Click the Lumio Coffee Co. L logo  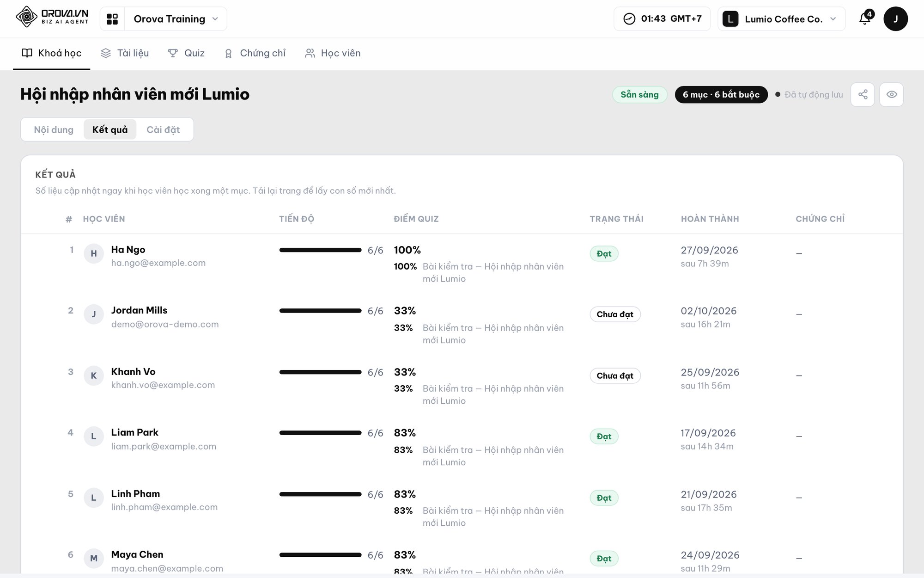coord(730,19)
